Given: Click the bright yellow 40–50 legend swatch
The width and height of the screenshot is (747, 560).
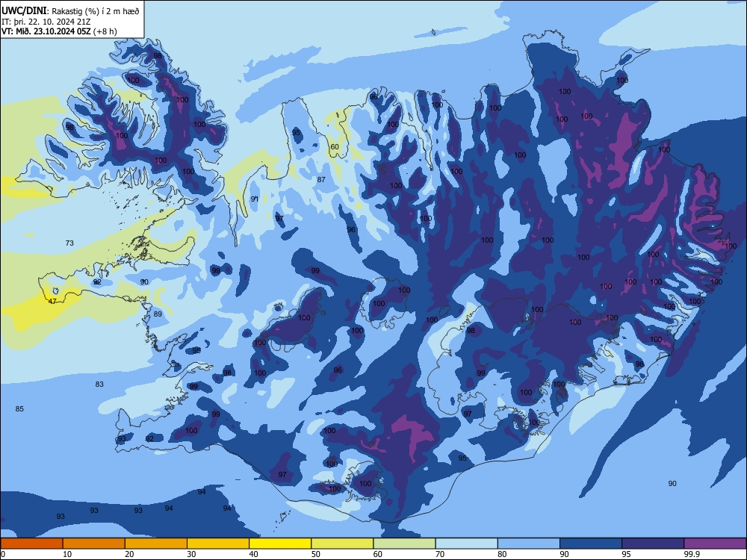Looking at the screenshot, I should click(x=280, y=544).
